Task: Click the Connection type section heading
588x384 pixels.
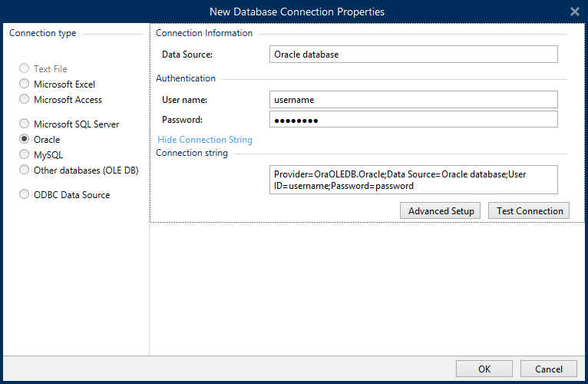Action: (43, 34)
